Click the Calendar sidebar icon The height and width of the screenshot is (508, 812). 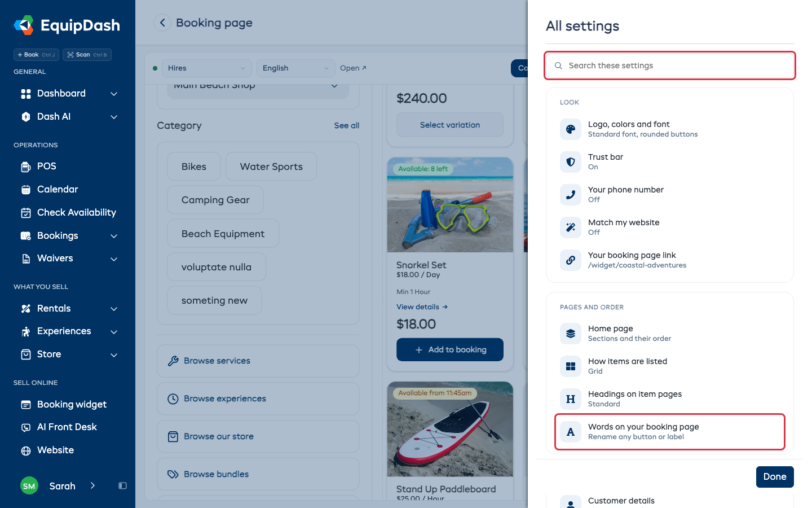tap(26, 190)
